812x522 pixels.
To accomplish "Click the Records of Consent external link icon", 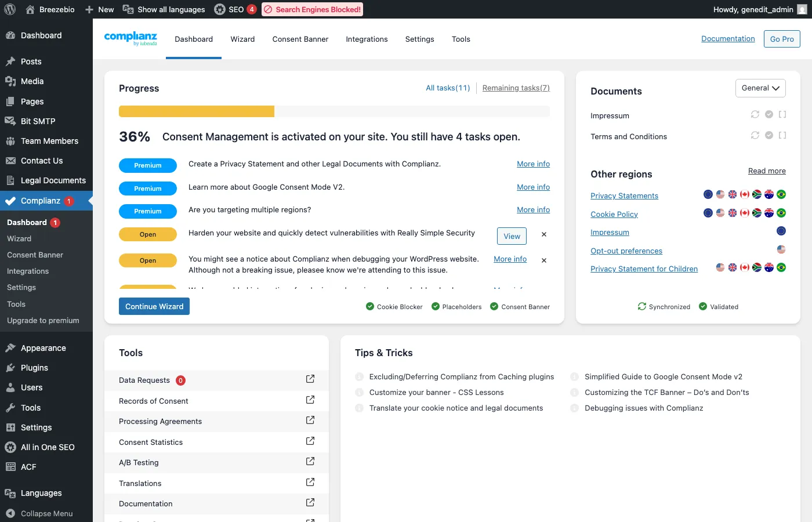I will click(310, 400).
